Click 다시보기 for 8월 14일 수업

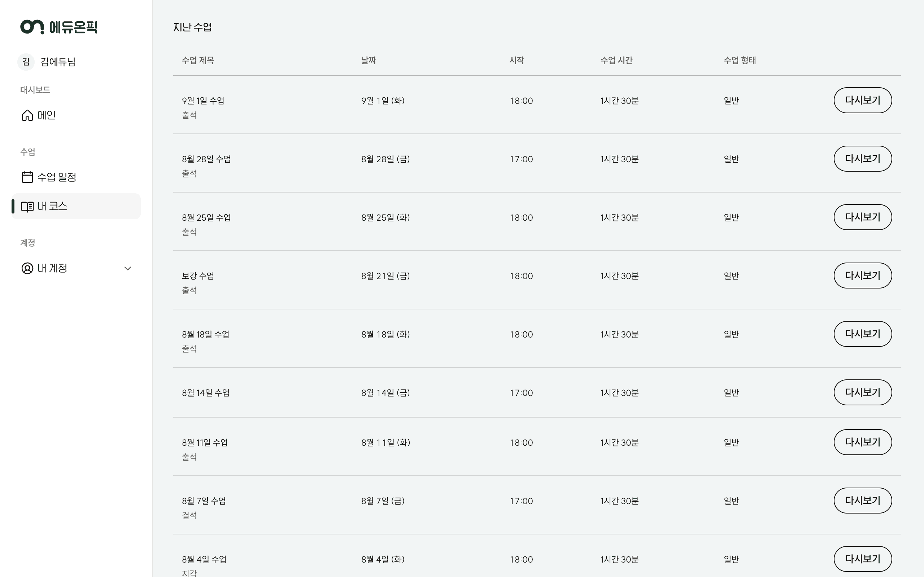click(863, 392)
